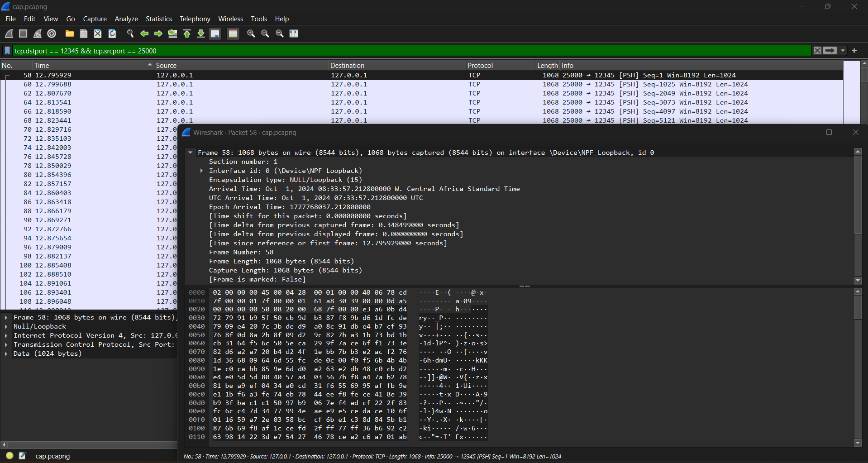Open a capture file via folder icon

point(69,33)
